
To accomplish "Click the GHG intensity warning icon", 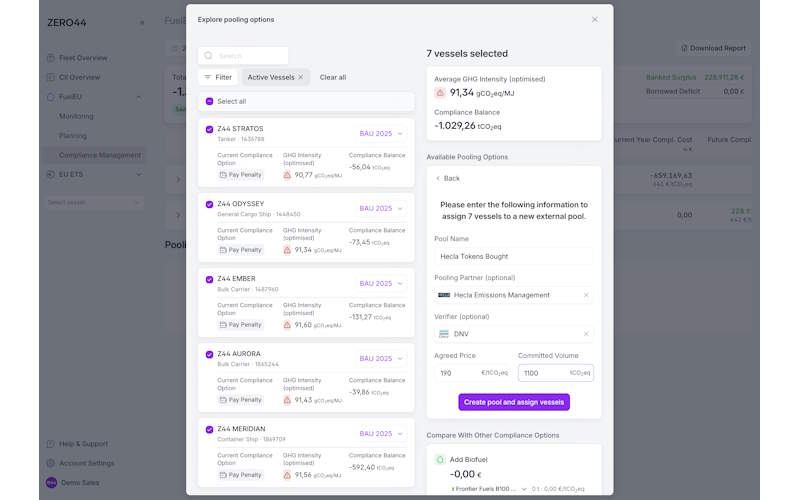I will 440,93.
